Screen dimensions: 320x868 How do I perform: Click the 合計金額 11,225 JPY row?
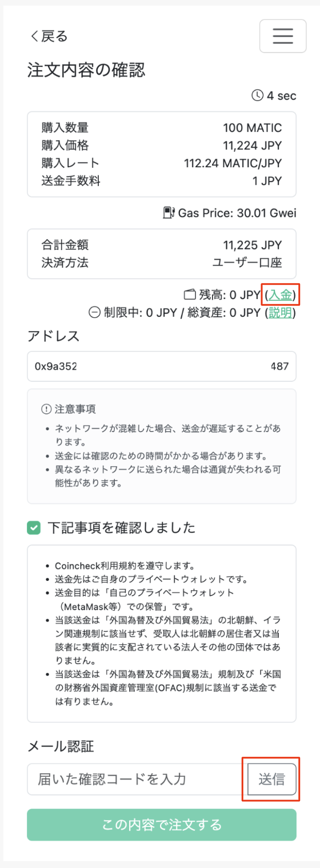[162, 245]
